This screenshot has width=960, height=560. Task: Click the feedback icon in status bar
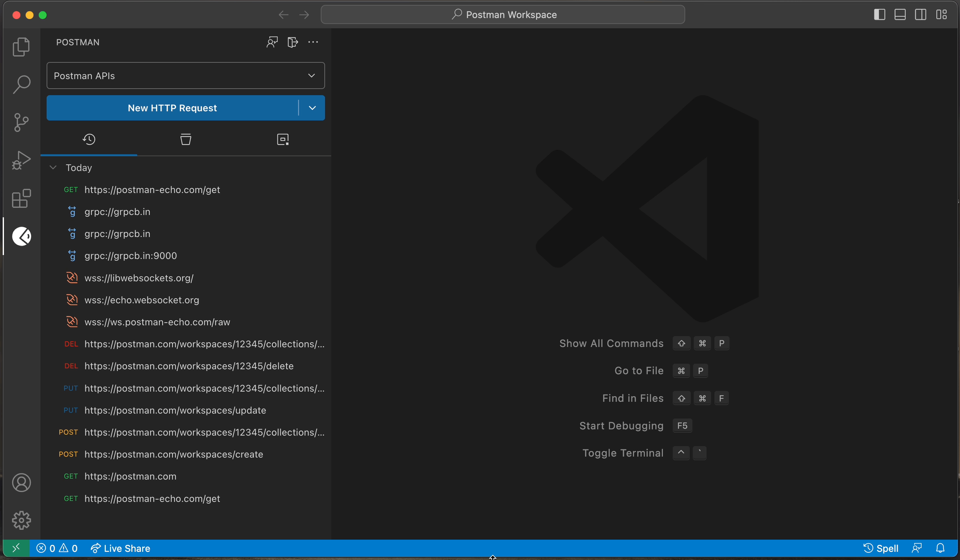[917, 548]
